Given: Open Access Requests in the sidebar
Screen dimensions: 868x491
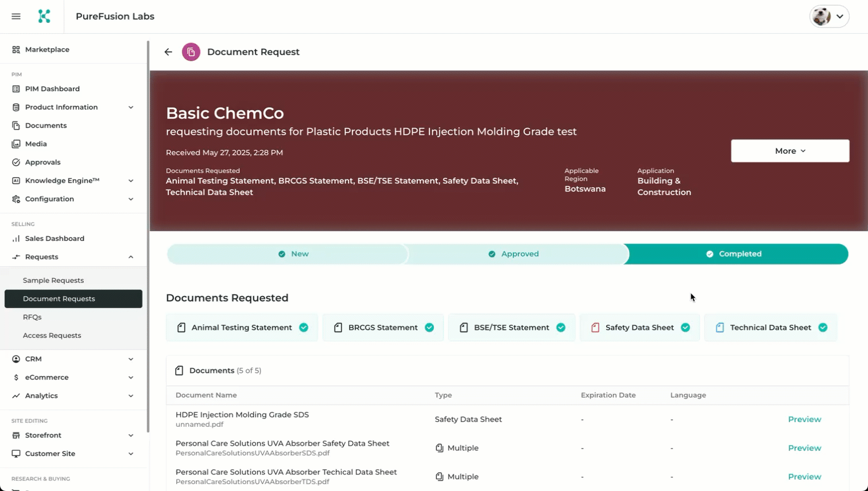Looking at the screenshot, I should (73, 336).
